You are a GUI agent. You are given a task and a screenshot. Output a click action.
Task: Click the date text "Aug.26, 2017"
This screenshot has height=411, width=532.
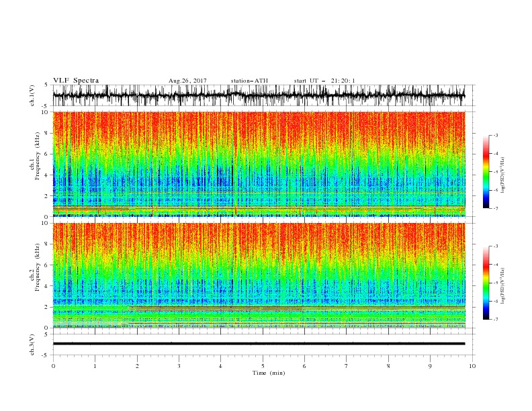(x=187, y=81)
